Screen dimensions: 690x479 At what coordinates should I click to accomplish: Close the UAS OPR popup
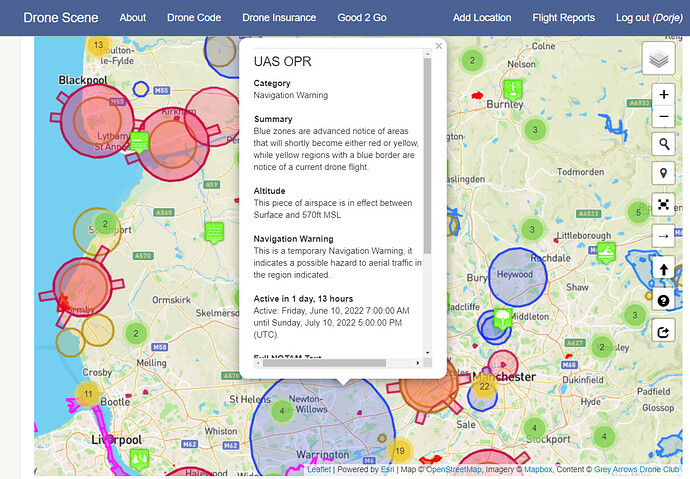(x=438, y=46)
